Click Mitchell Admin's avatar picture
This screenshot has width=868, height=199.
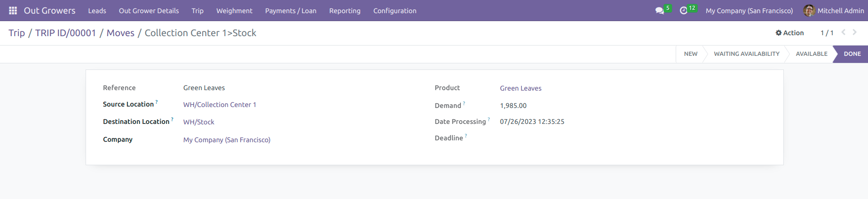click(x=809, y=10)
